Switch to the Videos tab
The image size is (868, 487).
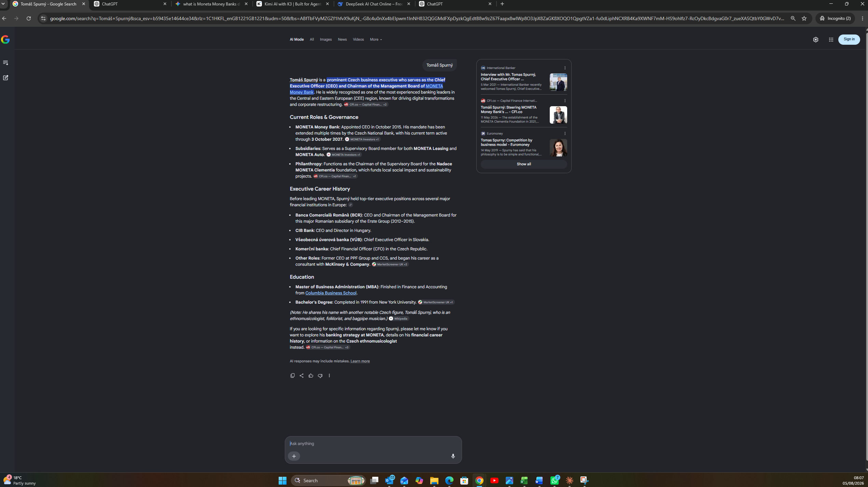point(358,40)
